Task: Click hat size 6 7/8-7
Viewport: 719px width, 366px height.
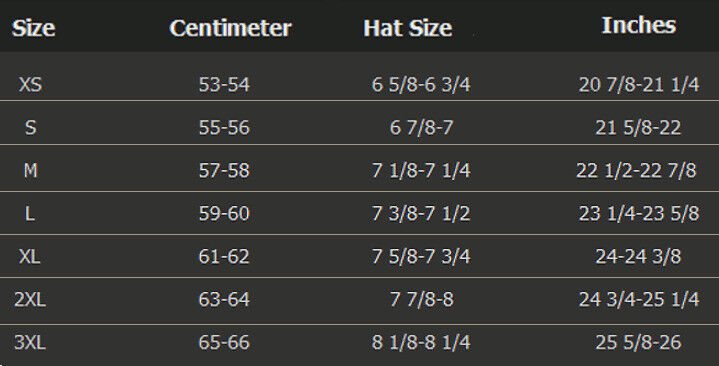Action: click(421, 128)
